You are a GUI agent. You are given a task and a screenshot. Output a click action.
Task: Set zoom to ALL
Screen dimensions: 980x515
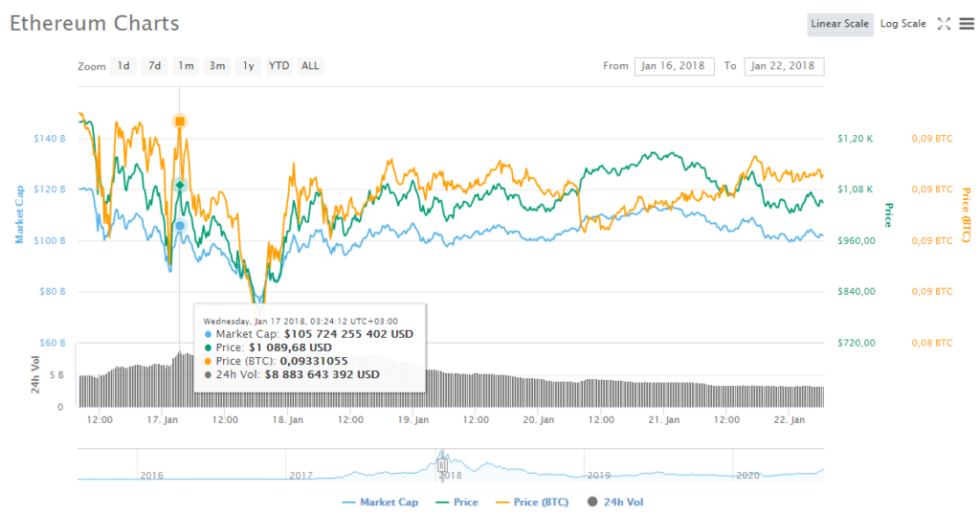(x=310, y=66)
